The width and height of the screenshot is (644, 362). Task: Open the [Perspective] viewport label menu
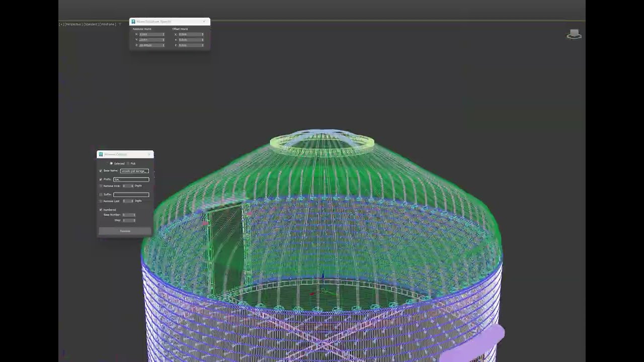point(73,24)
